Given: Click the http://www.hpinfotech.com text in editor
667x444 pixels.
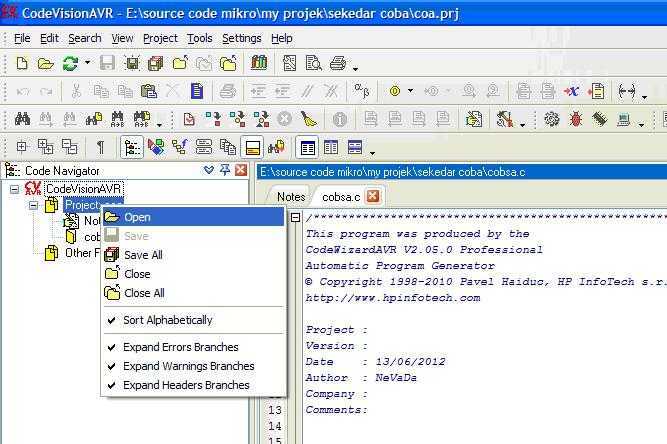Looking at the screenshot, I should [x=393, y=298].
